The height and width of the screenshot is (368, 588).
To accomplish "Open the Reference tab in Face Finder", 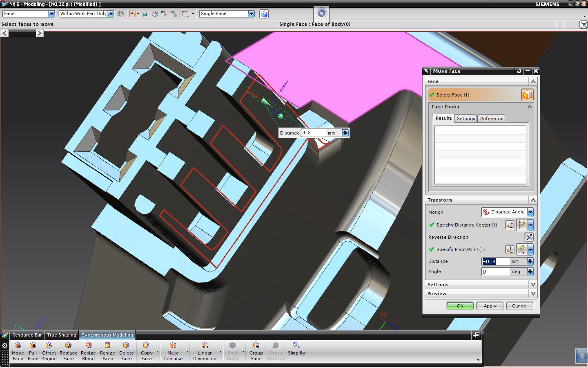I will click(x=491, y=118).
